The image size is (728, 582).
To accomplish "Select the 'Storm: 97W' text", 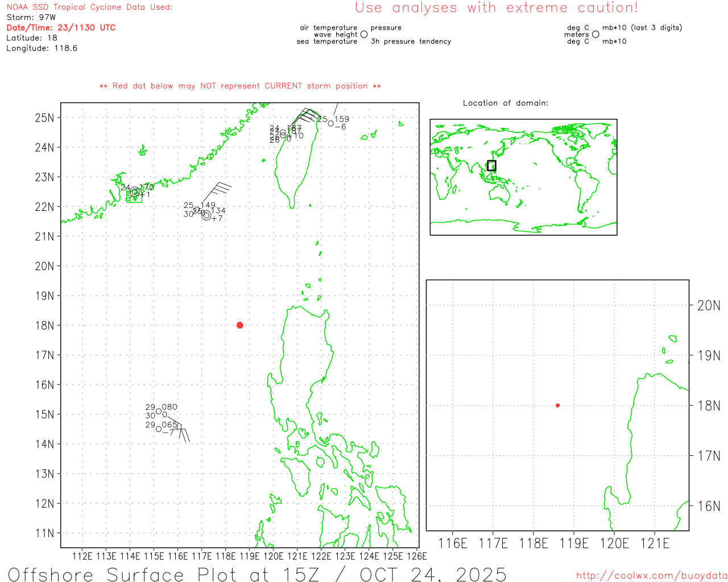I will click(x=31, y=18).
